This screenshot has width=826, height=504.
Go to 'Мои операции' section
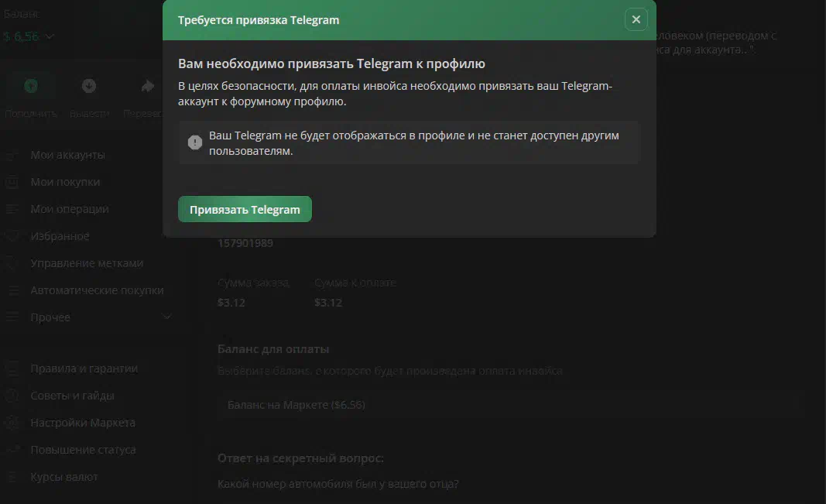point(69,209)
